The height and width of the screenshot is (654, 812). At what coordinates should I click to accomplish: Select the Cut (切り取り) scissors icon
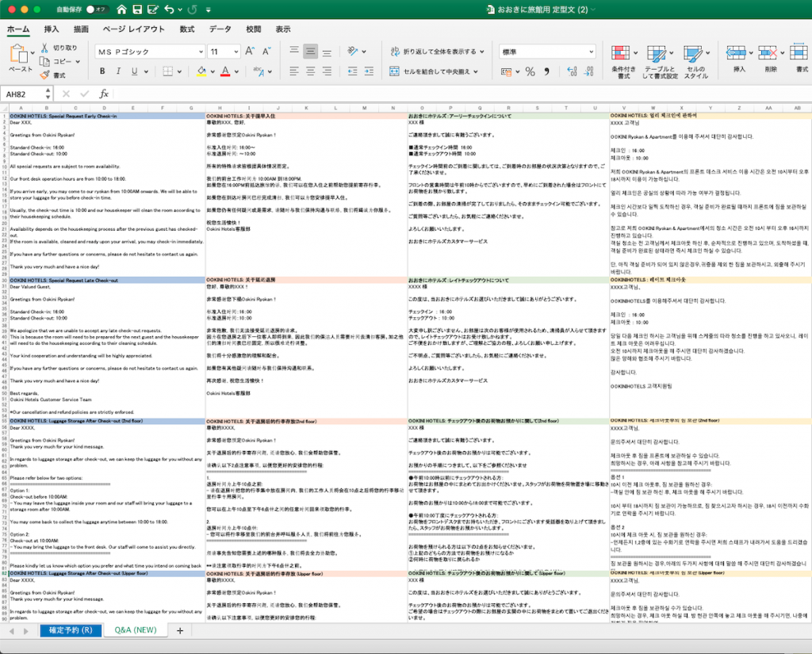(45, 48)
